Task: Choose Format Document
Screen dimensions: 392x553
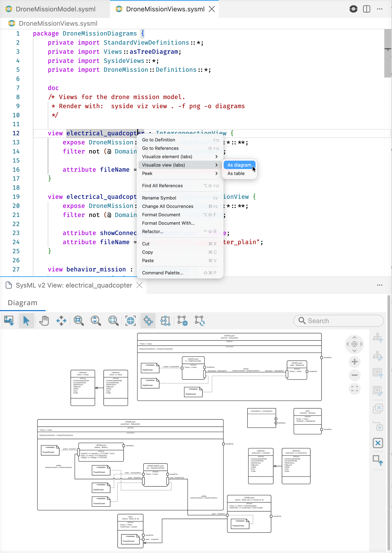Action: (180, 215)
